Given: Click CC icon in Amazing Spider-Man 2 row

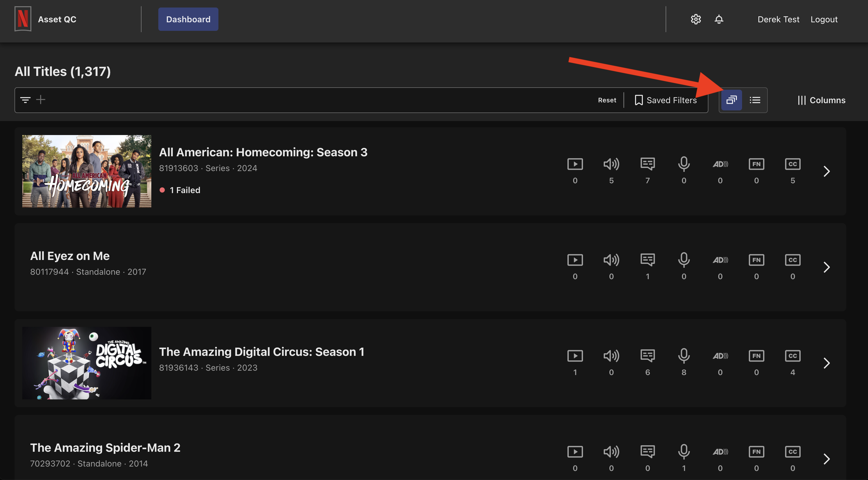Looking at the screenshot, I should pos(793,452).
